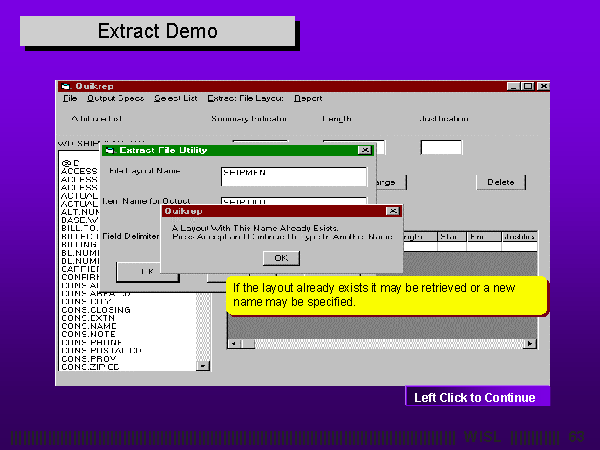Open the Select List menu
Viewport: 600px width, 450px height.
coord(175,98)
